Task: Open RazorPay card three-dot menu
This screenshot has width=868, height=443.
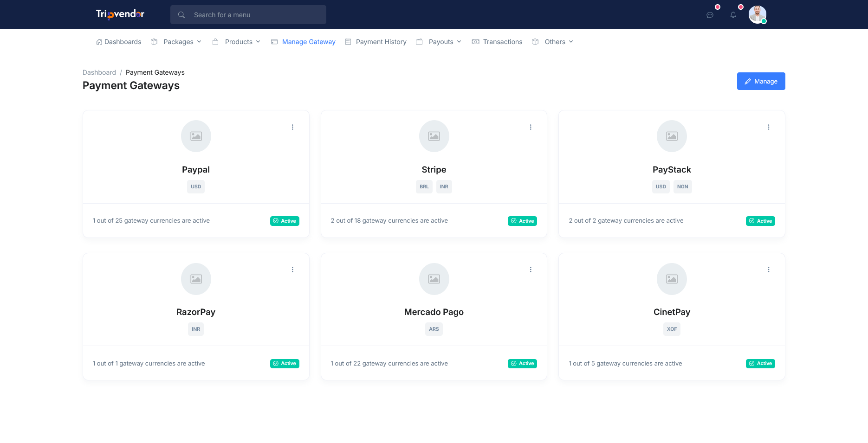Action: (292, 270)
